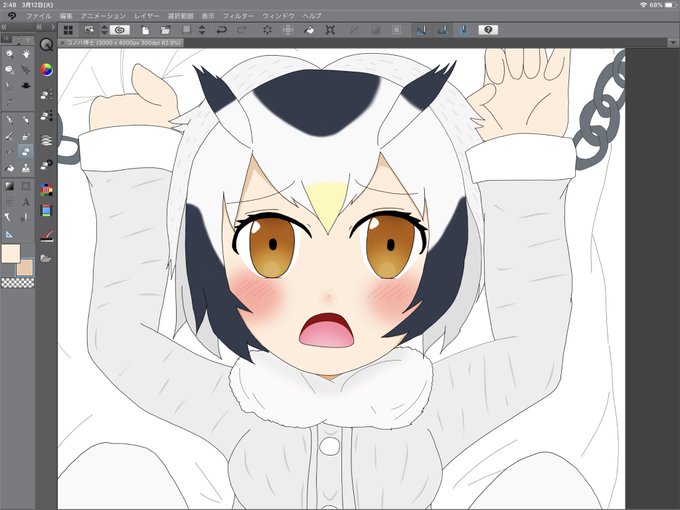Open the Color Set palette icon
Image resolution: width=680 pixels, height=510 pixels.
[46, 190]
